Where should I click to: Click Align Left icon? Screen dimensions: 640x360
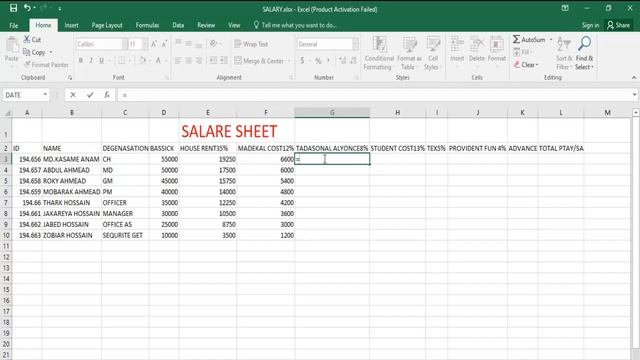[x=178, y=61]
